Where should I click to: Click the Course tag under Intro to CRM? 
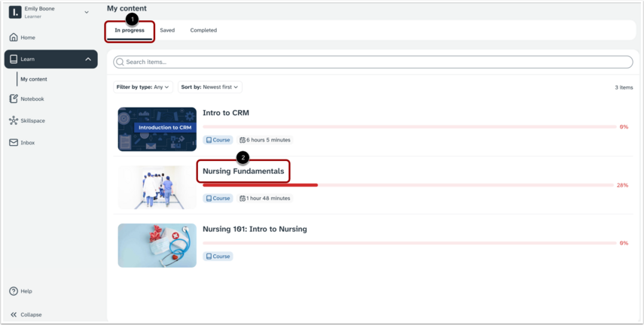(218, 140)
